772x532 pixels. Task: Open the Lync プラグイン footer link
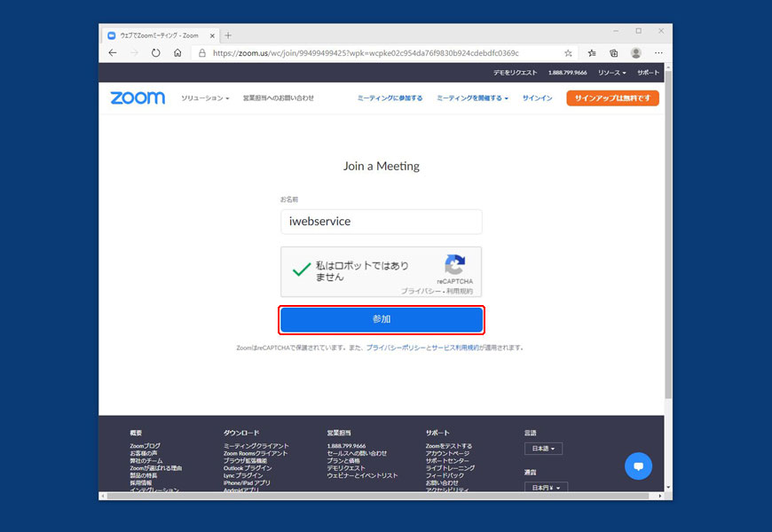click(x=243, y=475)
